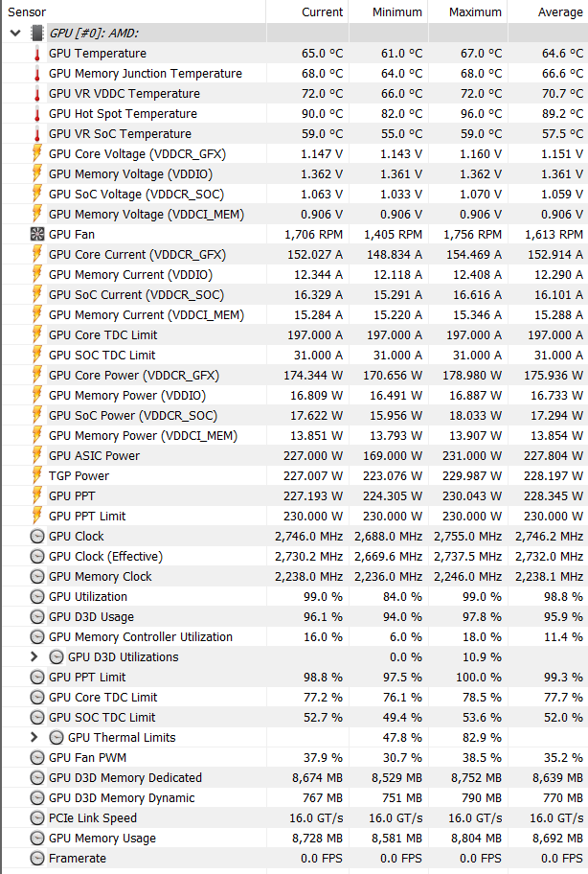This screenshot has width=588, height=874.
Task: Click the 8,674 MB current D3D dedicated value
Action: (317, 777)
